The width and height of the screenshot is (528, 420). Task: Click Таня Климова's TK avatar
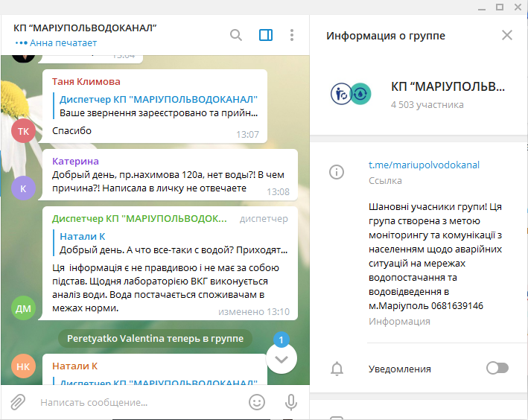[x=23, y=130]
